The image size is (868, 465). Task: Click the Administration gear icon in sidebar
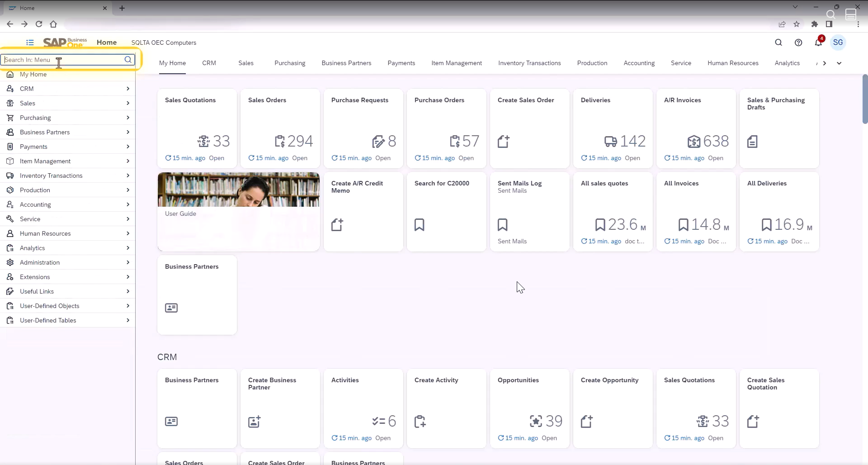coord(10,262)
